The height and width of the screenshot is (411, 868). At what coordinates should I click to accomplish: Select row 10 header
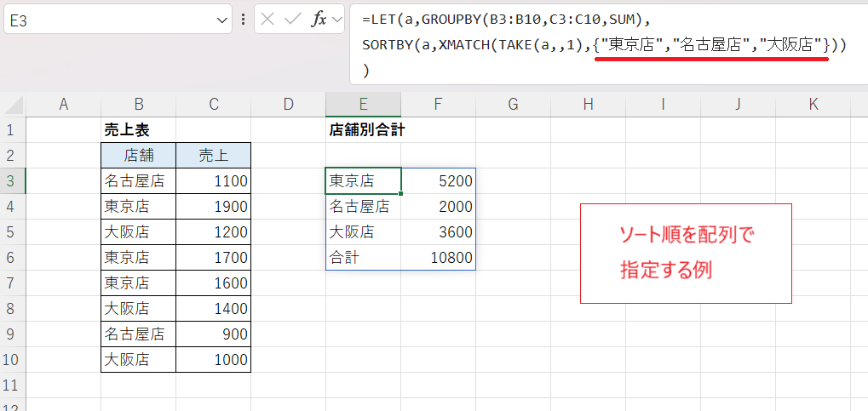tap(13, 360)
